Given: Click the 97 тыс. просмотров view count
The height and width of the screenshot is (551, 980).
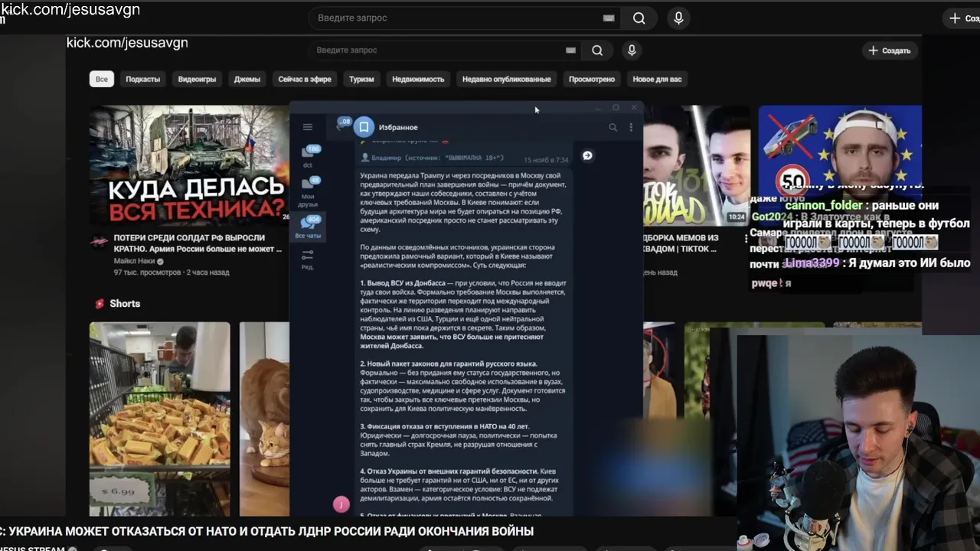Looking at the screenshot, I should click(x=147, y=272).
